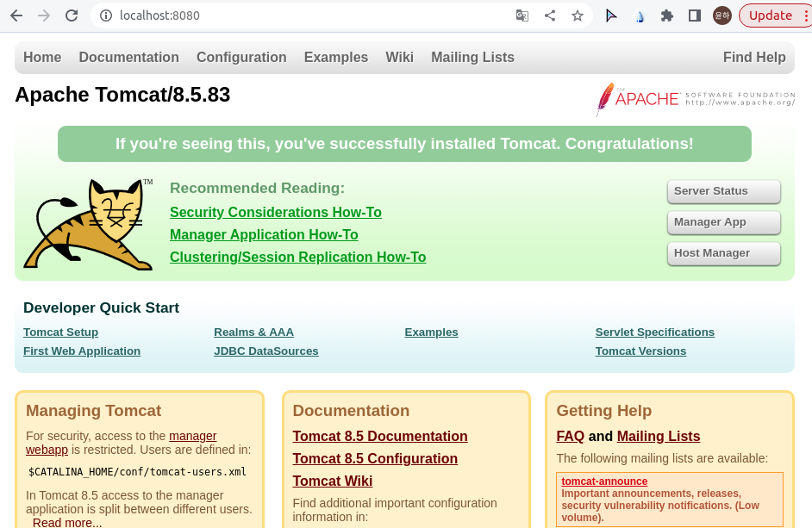Open the translate page icon
The width and height of the screenshot is (812, 528).
coord(522,16)
